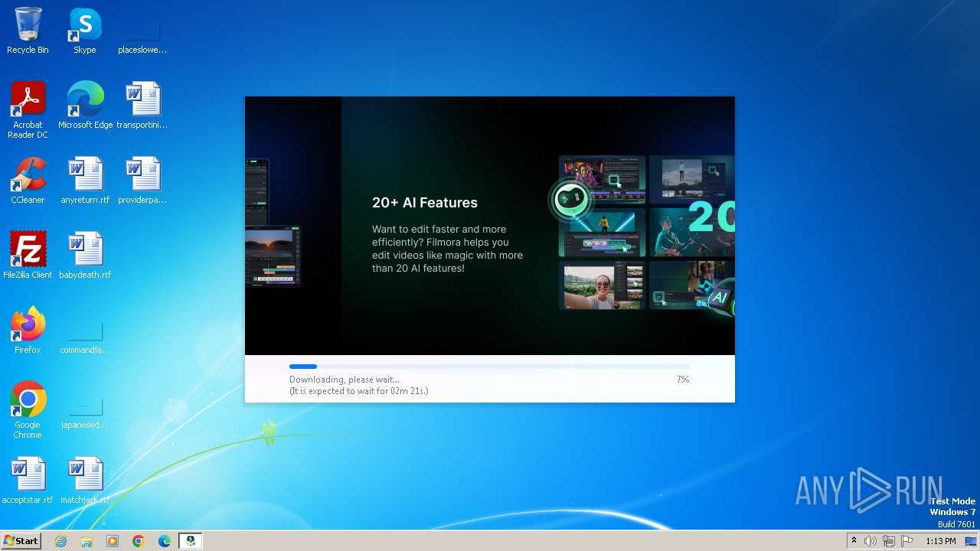Launch Skype from the desktop
Viewport: 980px width, 551px height.
[x=85, y=31]
